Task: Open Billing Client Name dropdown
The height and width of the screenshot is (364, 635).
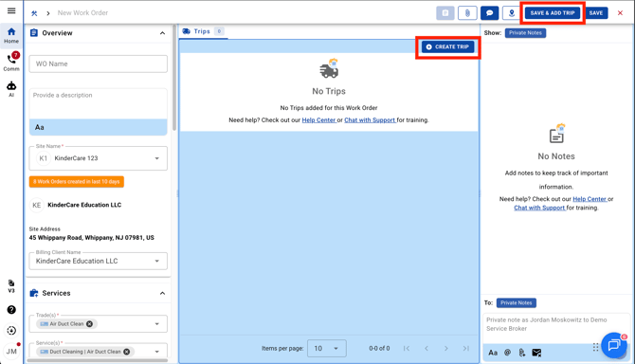Action: 98,262
